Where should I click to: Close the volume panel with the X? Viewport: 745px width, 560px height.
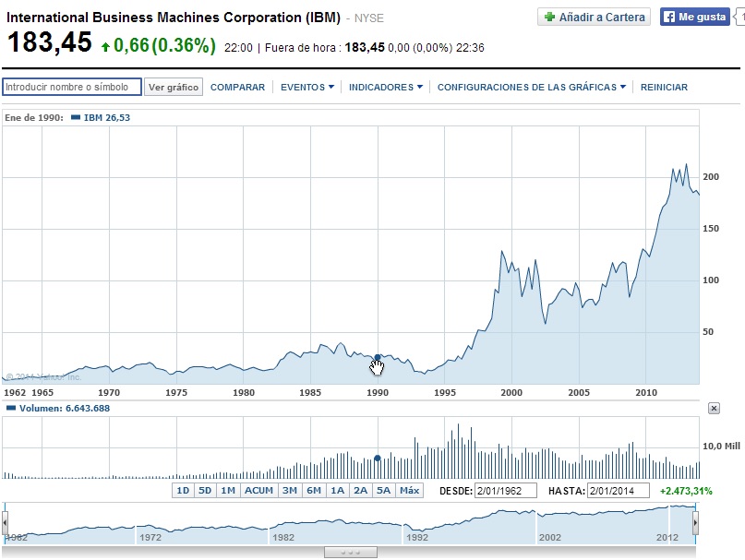(x=714, y=408)
